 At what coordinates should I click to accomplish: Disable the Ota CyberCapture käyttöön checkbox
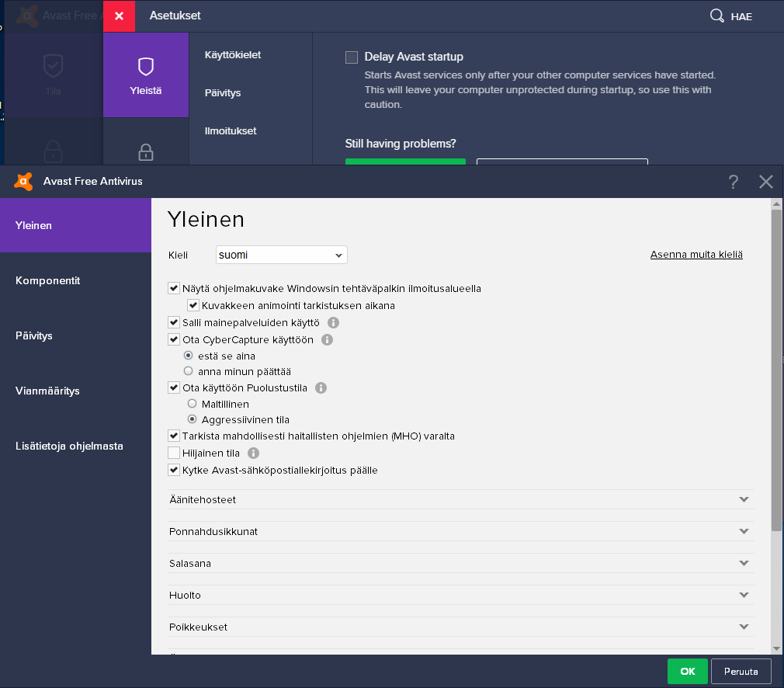[174, 339]
